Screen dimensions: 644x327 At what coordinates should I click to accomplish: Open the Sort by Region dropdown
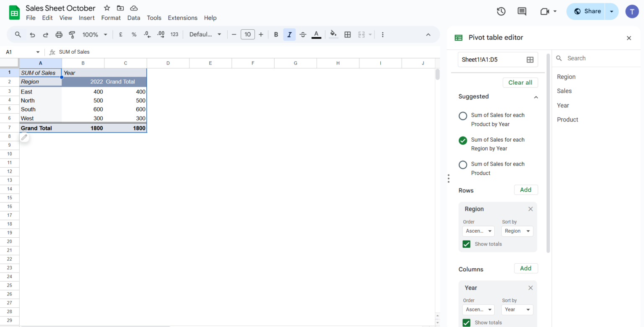tap(517, 231)
